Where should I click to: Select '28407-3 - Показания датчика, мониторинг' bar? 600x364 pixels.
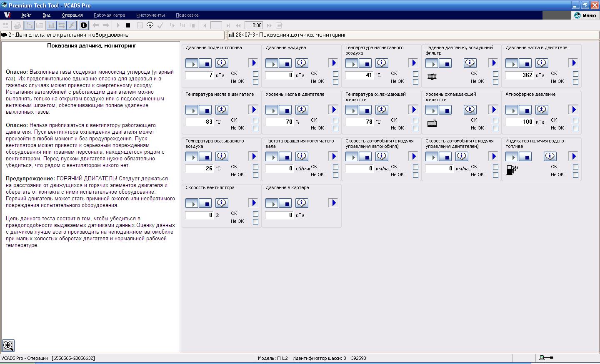pos(413,35)
